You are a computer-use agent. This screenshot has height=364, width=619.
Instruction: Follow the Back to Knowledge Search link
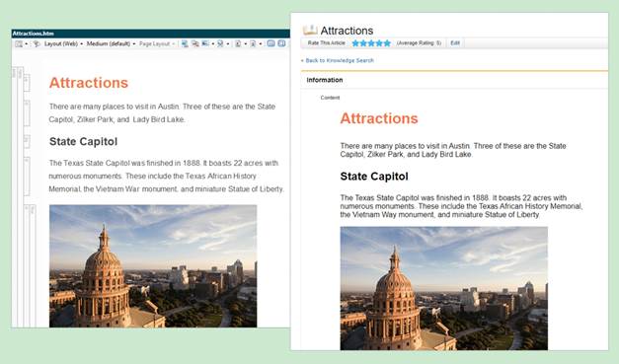point(337,60)
